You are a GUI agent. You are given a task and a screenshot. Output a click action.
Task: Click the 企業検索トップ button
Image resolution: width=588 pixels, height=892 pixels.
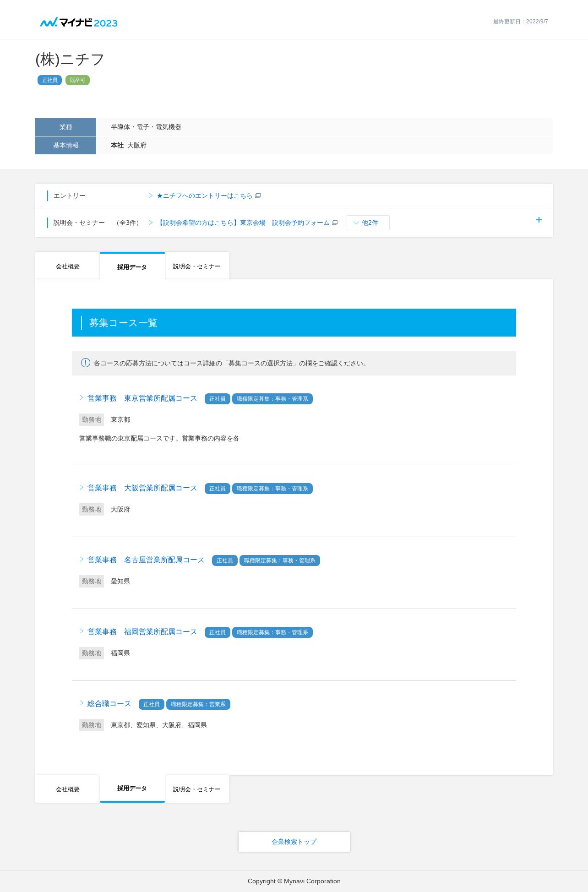(x=294, y=842)
